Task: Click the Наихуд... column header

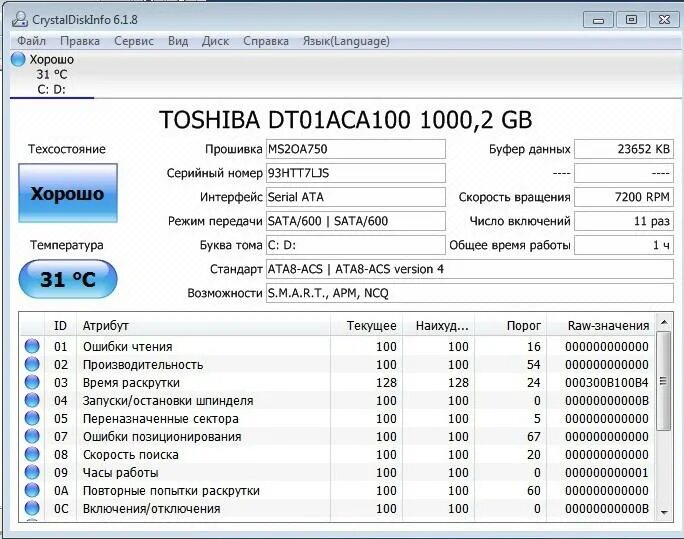Action: [x=438, y=326]
